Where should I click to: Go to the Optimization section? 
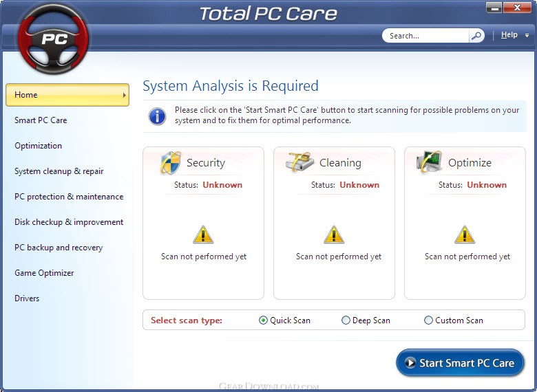tap(39, 146)
